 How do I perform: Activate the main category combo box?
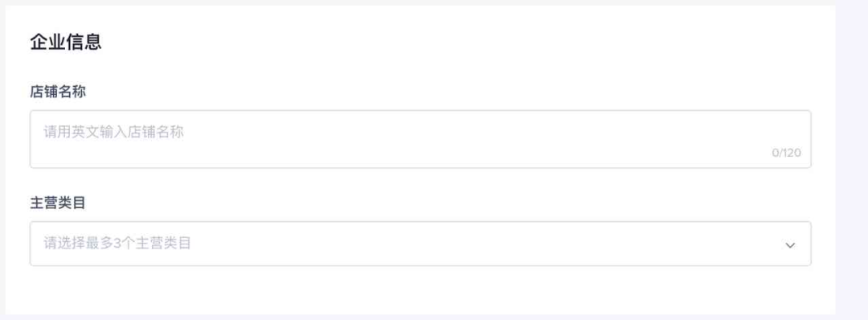tap(420, 244)
